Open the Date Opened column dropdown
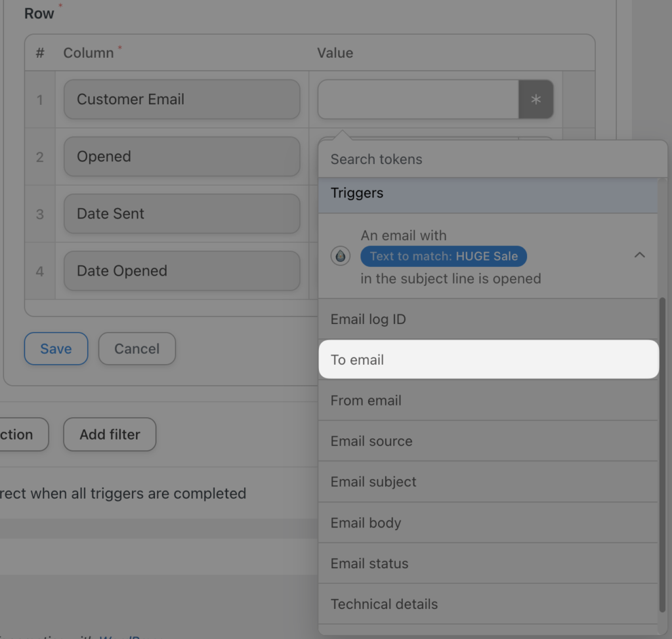The width and height of the screenshot is (672, 639). click(182, 271)
